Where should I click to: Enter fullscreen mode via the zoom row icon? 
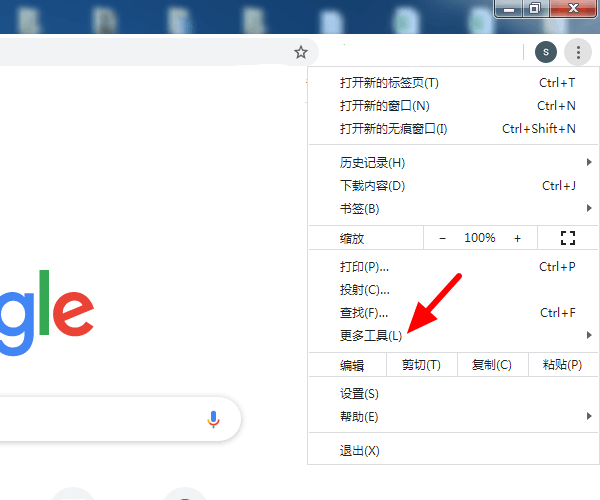pos(568,238)
